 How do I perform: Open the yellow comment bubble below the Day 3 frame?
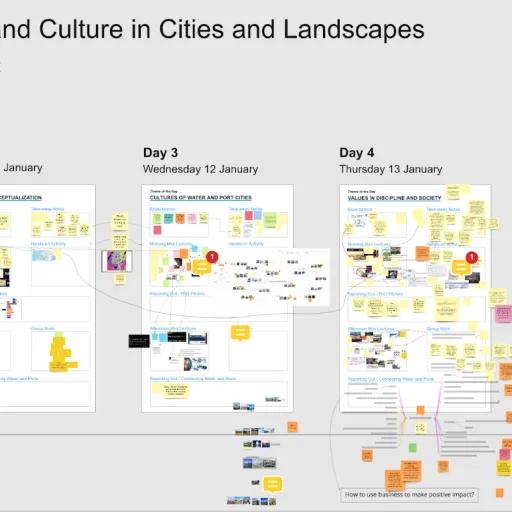272,484
